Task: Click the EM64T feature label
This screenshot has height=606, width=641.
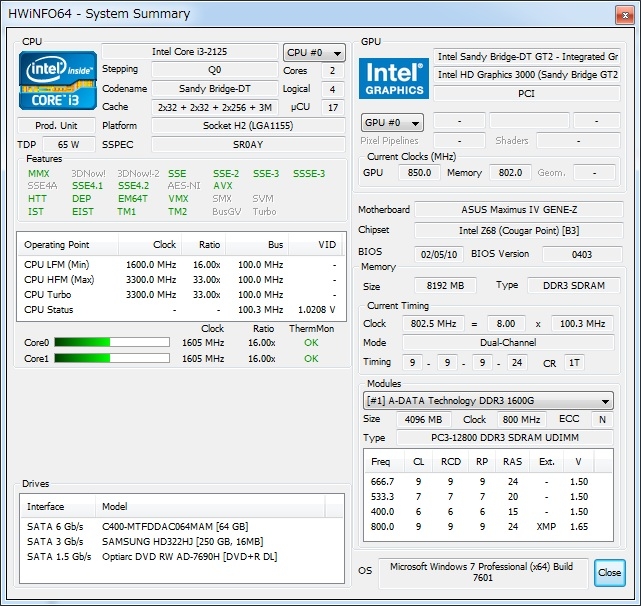Action: [133, 199]
